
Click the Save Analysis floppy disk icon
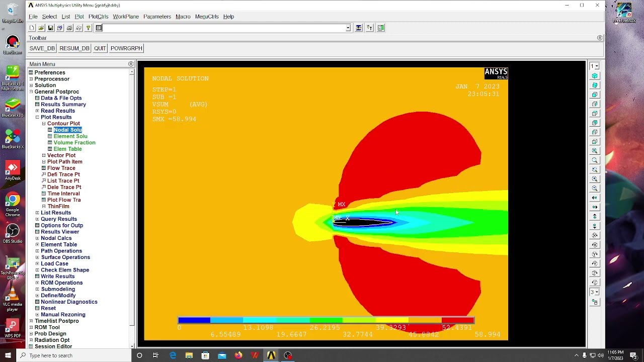(51, 28)
